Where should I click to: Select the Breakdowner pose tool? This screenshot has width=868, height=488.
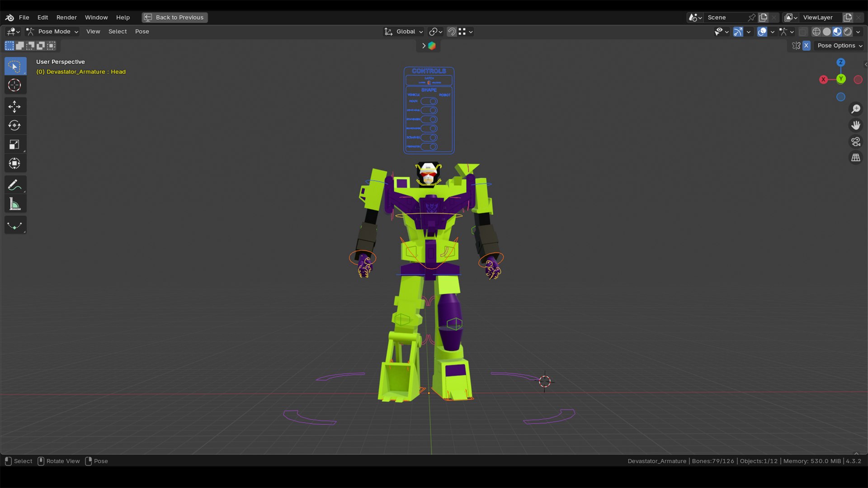click(15, 225)
